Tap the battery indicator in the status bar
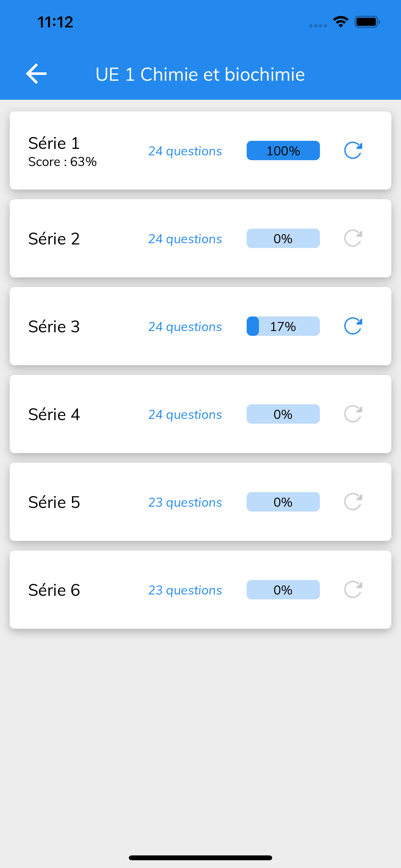 (x=367, y=22)
